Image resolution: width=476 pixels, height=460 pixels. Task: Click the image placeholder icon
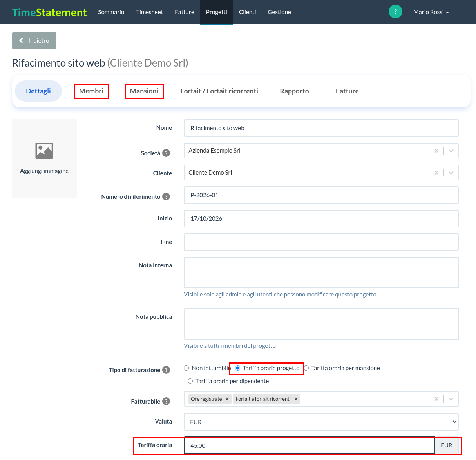44,151
